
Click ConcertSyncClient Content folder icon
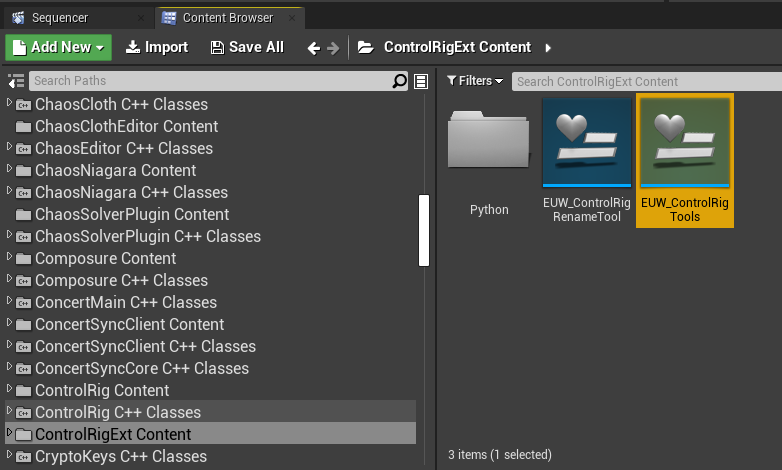(x=23, y=324)
